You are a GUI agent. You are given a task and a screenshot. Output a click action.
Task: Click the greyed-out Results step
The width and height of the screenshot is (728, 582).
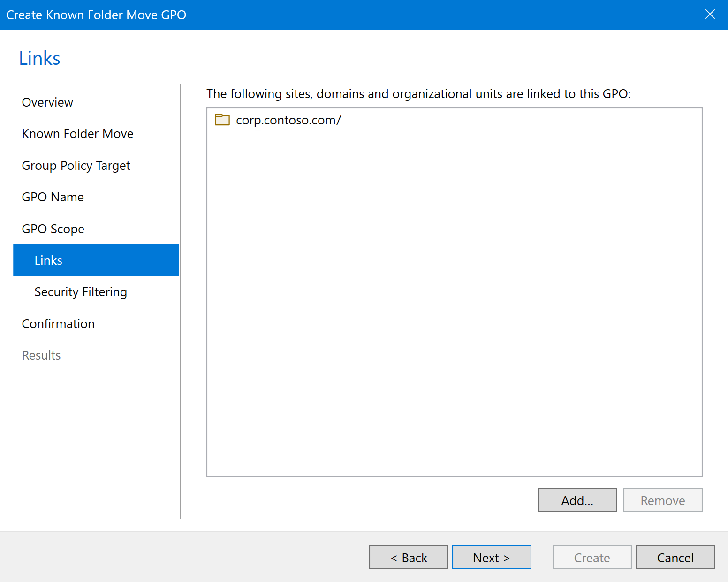(41, 355)
